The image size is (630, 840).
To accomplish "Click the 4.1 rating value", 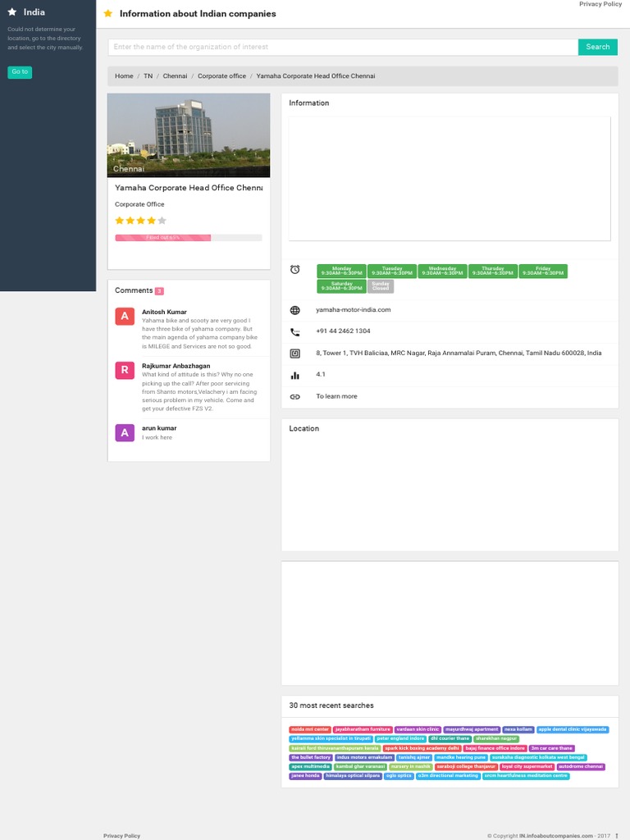I will coord(321,374).
